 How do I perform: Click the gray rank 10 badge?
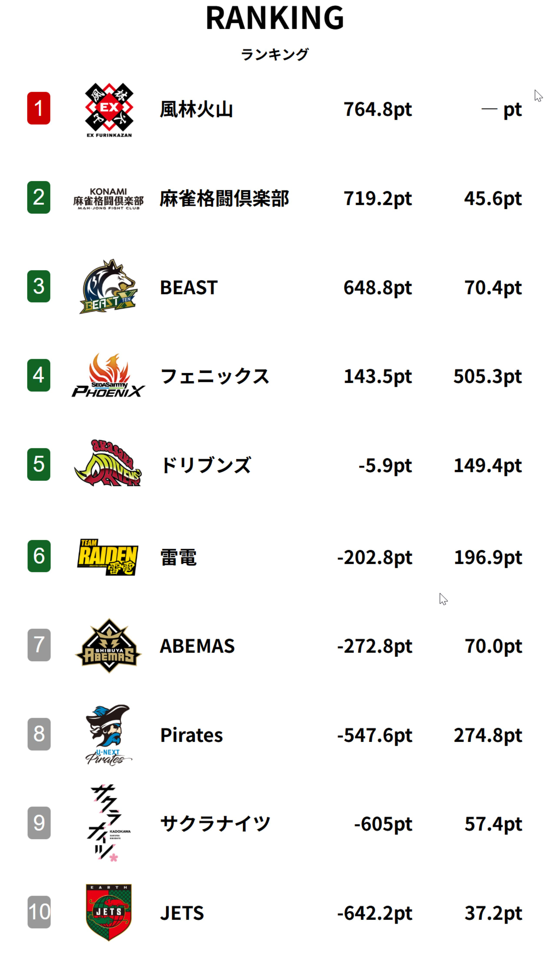pyautogui.click(x=39, y=912)
